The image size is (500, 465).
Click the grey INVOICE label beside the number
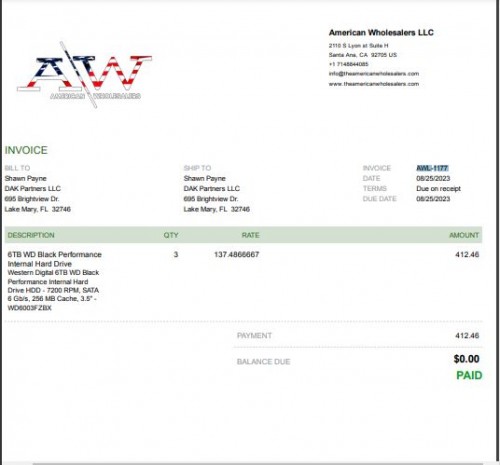click(x=377, y=168)
